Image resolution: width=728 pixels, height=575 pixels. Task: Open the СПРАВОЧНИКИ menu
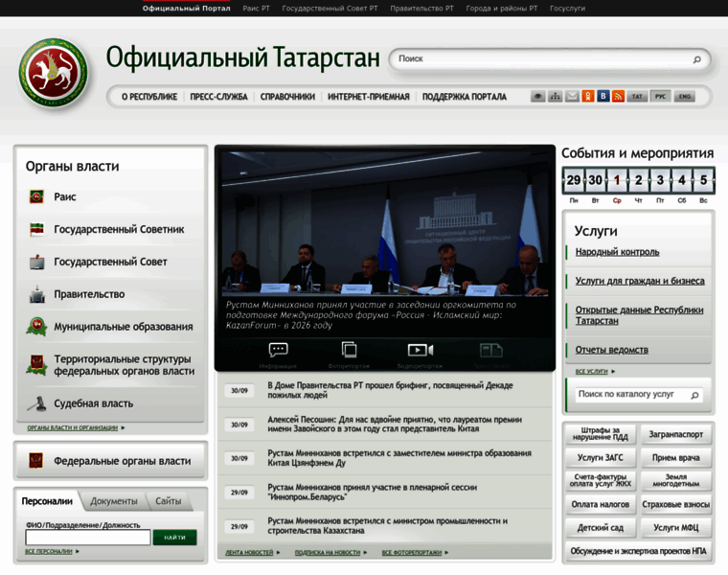point(287,97)
